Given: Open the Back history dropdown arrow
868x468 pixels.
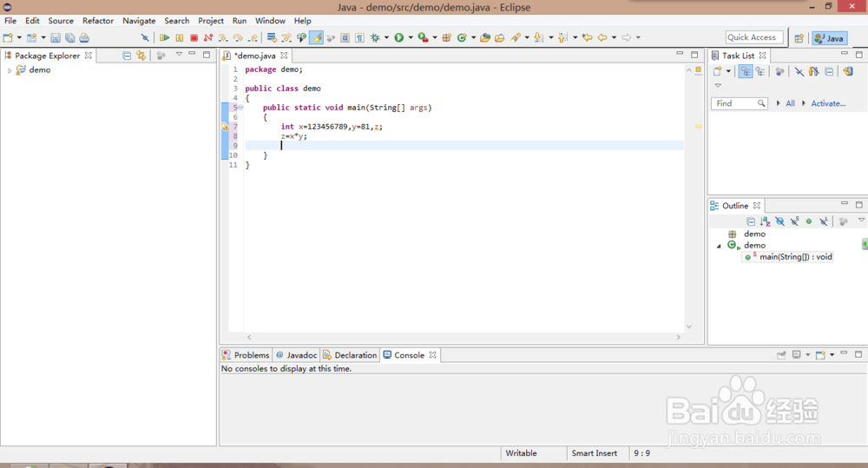Looking at the screenshot, I should pos(614,37).
